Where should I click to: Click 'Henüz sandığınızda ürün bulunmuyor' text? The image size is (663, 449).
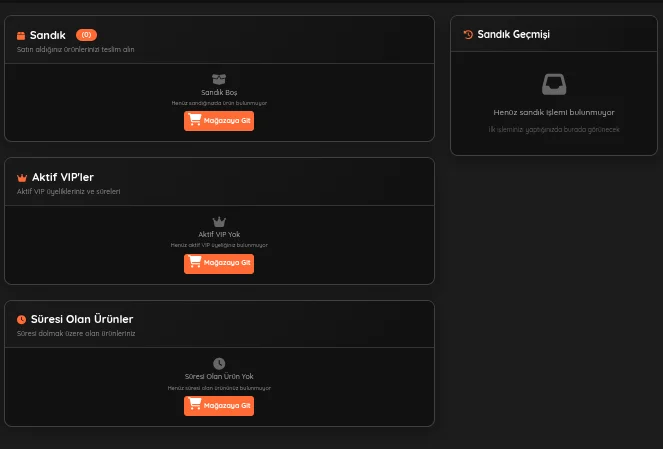pyautogui.click(x=219, y=103)
